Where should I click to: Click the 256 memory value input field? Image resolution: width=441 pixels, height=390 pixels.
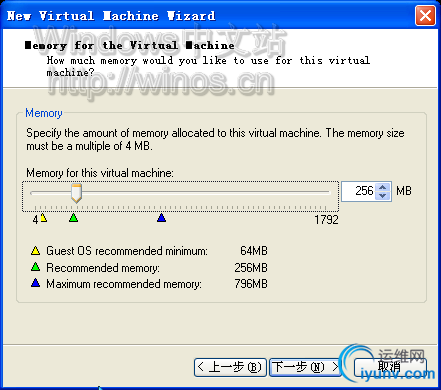coord(359,191)
